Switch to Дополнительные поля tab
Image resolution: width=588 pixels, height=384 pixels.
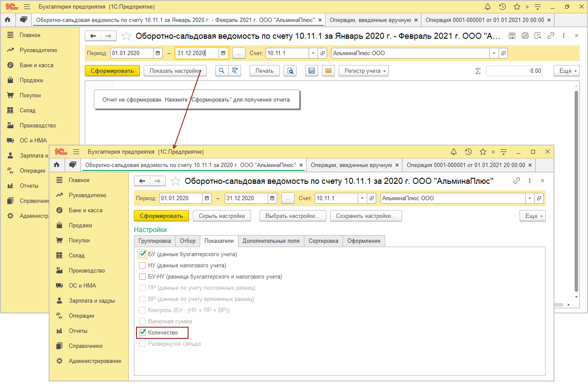click(x=271, y=241)
